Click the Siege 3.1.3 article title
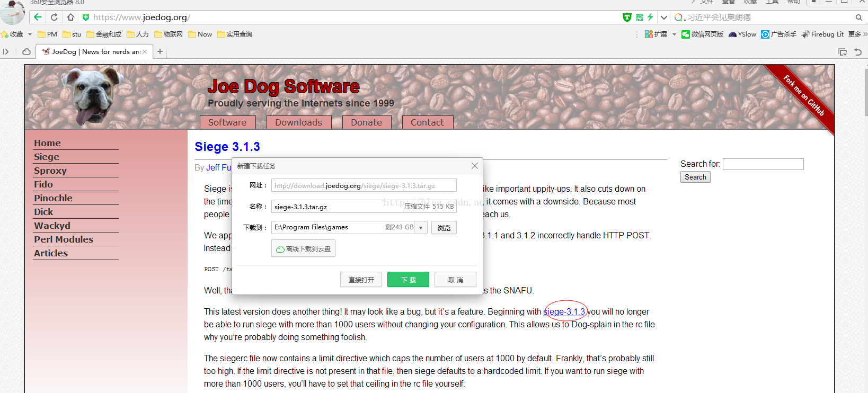Screen dimensions: 868x393 click(227, 147)
